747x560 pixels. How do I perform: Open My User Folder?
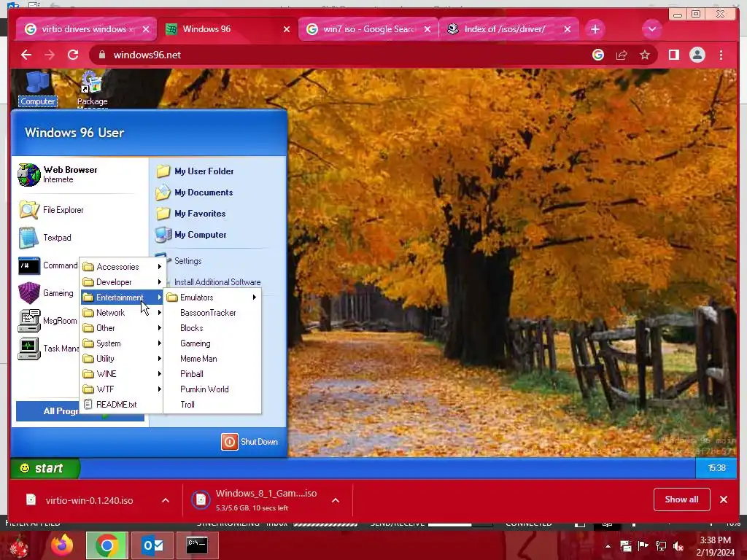point(195,171)
